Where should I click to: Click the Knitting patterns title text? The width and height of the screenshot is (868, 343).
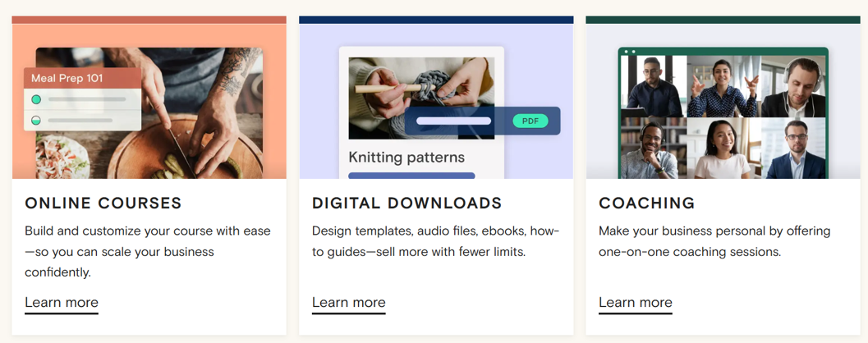(406, 157)
